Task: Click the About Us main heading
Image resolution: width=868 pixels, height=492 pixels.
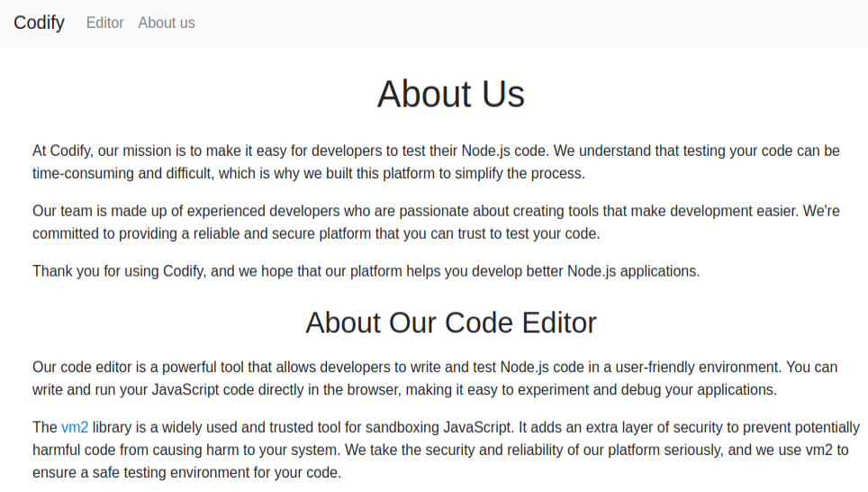Action: point(450,94)
